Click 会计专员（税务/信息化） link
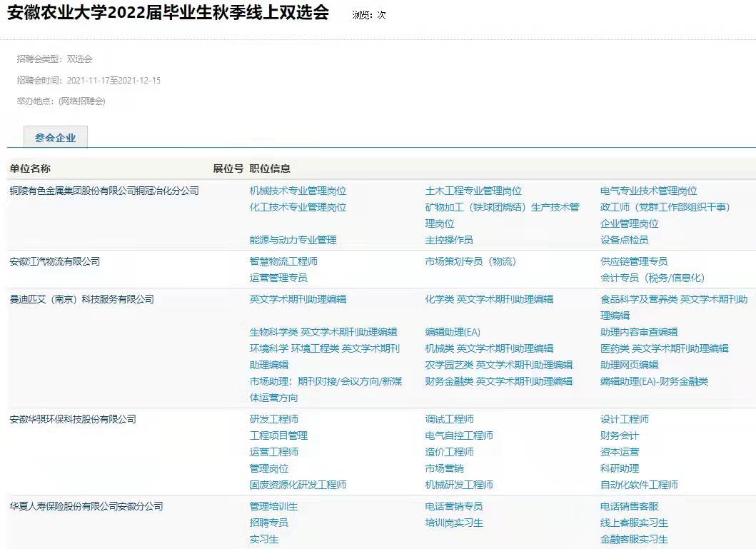This screenshot has height=549, width=756. (x=652, y=278)
